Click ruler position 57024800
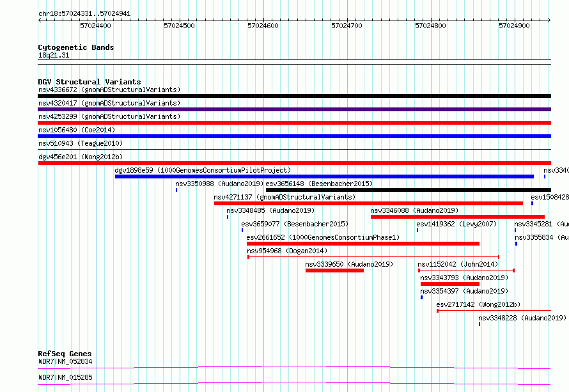 [x=430, y=26]
